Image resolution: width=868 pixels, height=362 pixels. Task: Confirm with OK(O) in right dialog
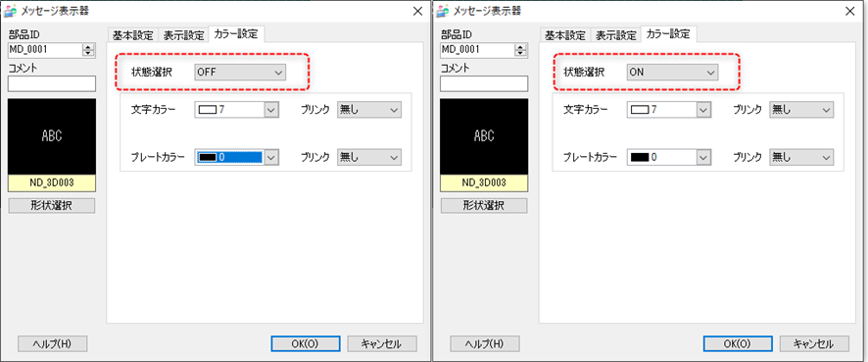tap(738, 343)
